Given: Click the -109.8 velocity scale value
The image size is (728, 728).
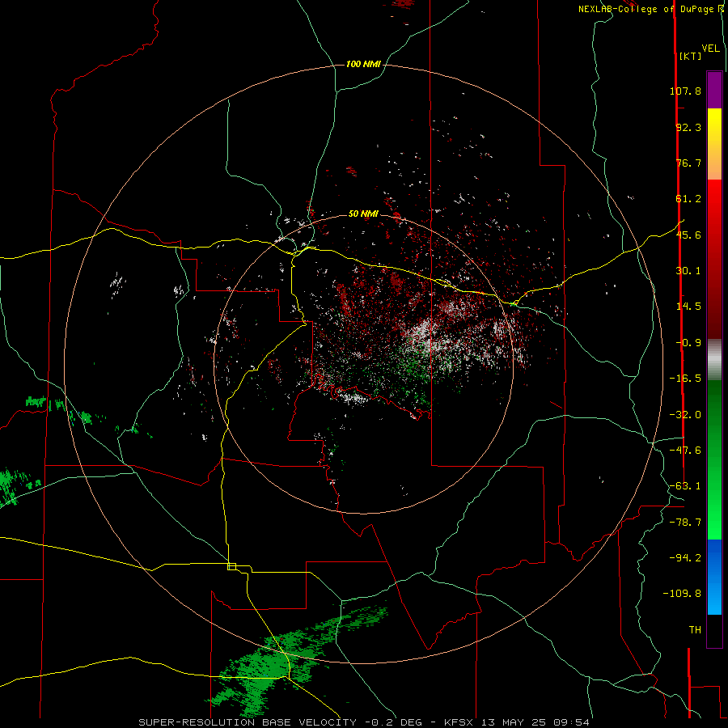Looking at the screenshot, I should 682,594.
